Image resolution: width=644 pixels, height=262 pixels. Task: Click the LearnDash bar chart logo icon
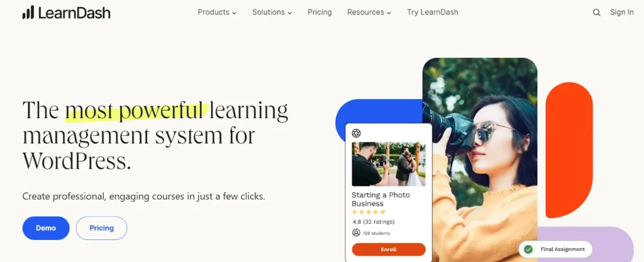(x=28, y=13)
